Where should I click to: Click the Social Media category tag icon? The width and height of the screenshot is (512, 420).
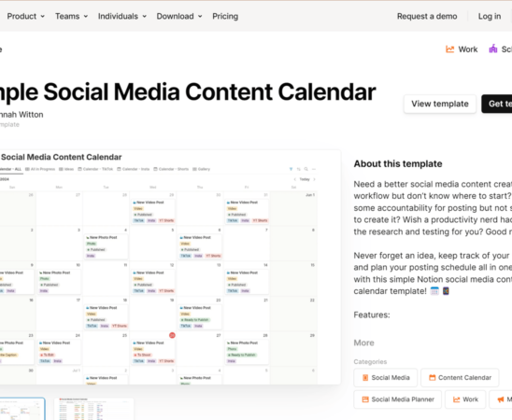tap(365, 378)
